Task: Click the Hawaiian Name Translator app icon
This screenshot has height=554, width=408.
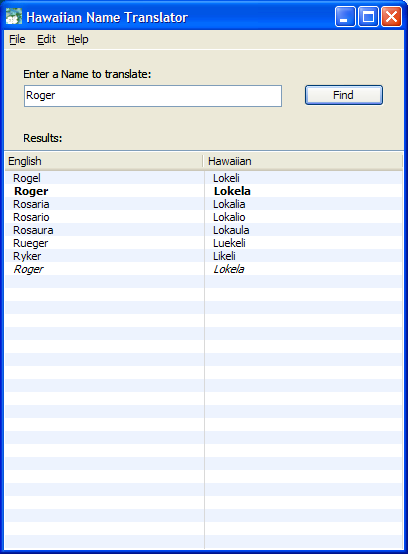Action: click(14, 17)
